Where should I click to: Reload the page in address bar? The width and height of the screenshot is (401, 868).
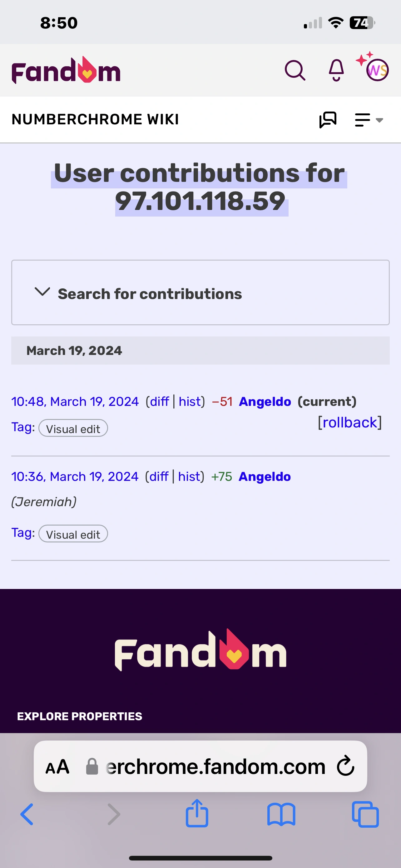345,766
